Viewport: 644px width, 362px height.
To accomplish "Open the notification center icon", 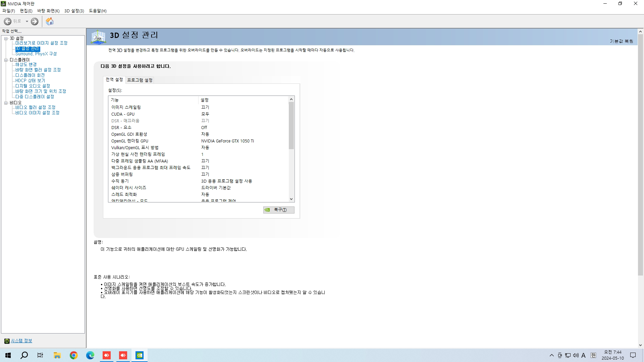I will (633, 355).
